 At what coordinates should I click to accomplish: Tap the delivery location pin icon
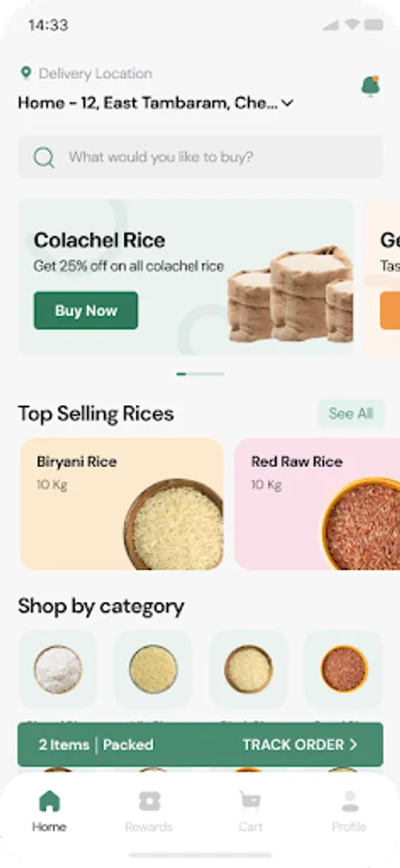(25, 72)
